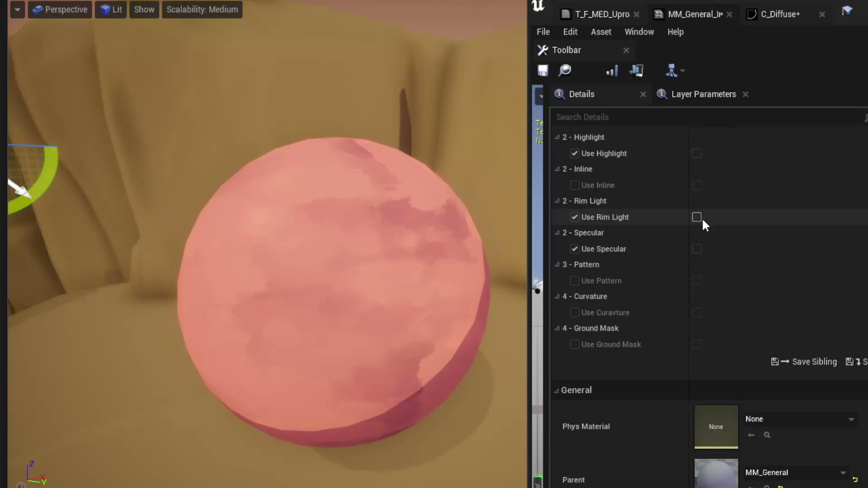
Task: Enable the Use Ground Mask checkbox
Action: (574, 344)
